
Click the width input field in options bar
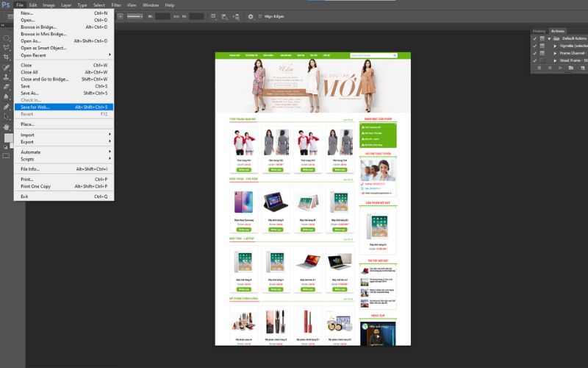[162, 15]
